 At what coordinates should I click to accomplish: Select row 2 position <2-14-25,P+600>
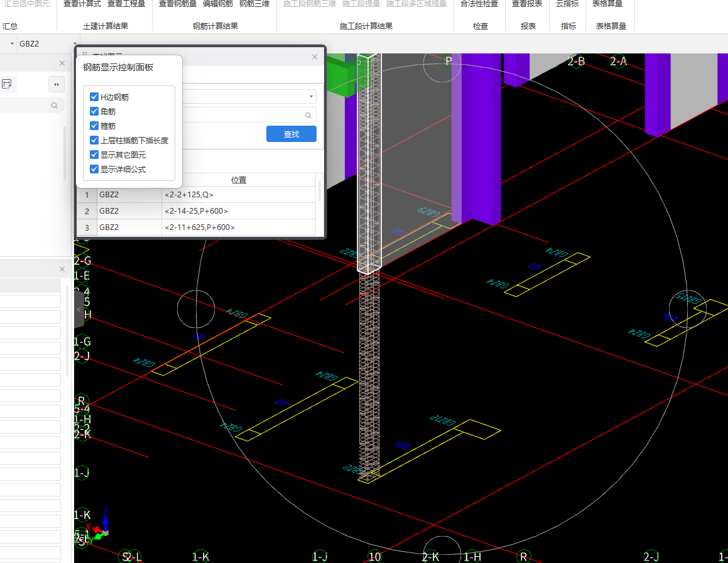(x=196, y=211)
